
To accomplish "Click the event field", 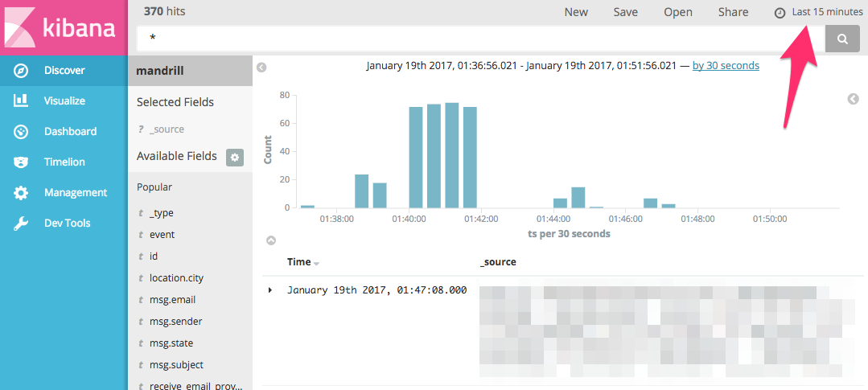I will pos(162,235).
